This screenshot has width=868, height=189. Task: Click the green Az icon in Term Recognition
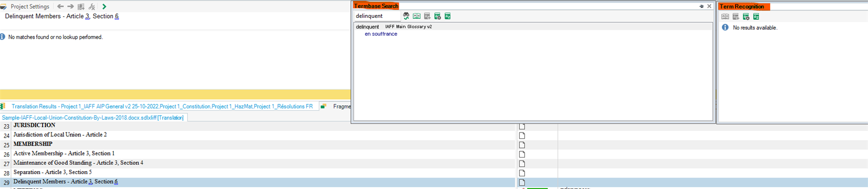[x=756, y=16]
